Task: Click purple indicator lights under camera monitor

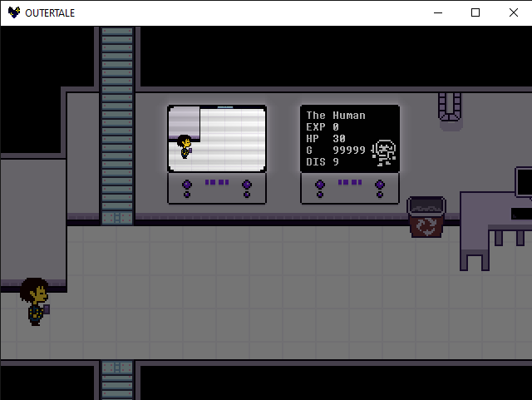Action: tap(217, 182)
